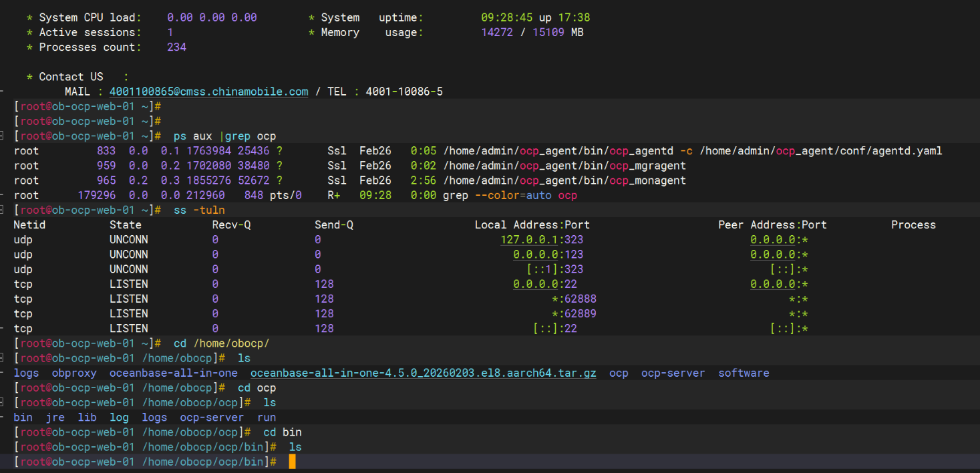Click the orange cursor at the last prompt
This screenshot has height=473, width=980.
pyautogui.click(x=292, y=462)
